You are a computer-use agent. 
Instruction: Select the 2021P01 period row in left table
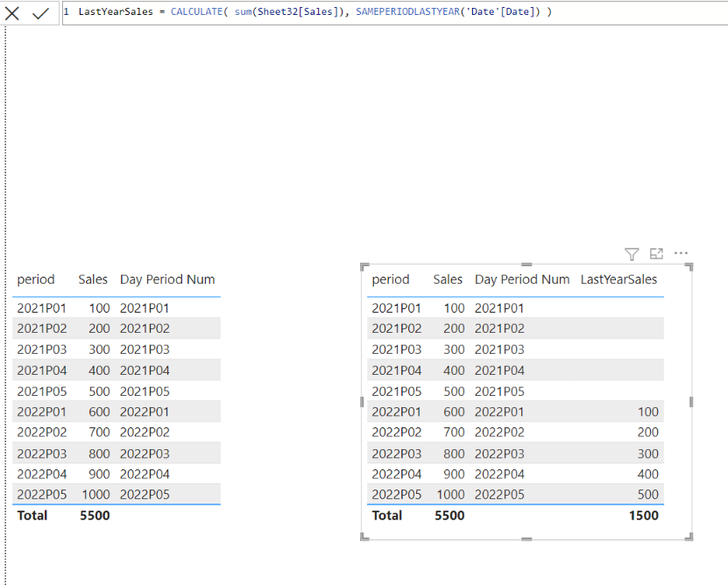[42, 308]
